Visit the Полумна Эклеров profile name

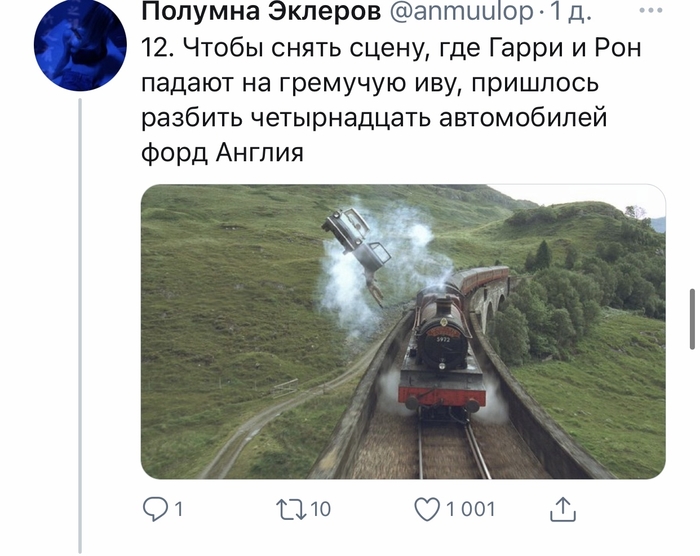tap(261, 12)
